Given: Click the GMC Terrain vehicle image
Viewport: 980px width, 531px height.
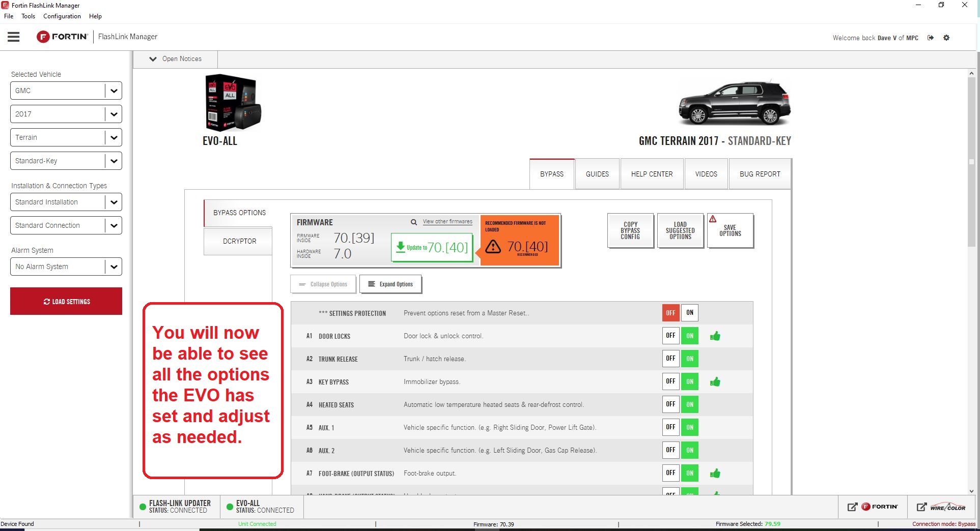Looking at the screenshot, I should [735, 104].
